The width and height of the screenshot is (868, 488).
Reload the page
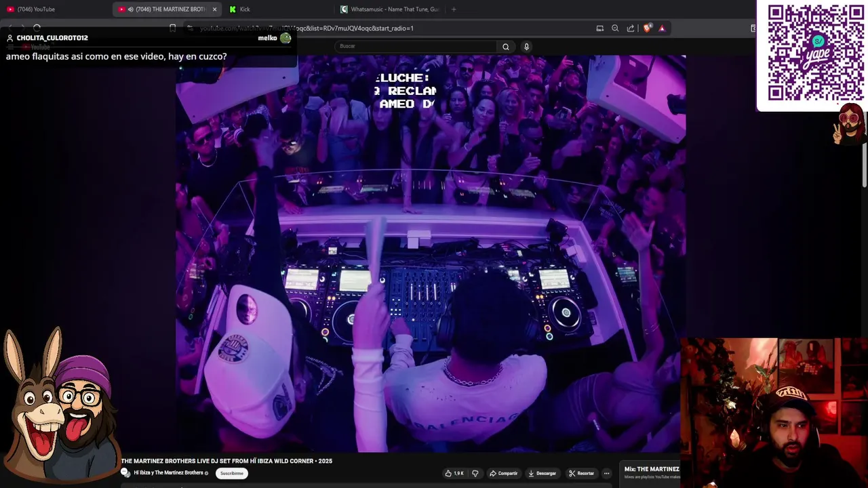tap(37, 28)
